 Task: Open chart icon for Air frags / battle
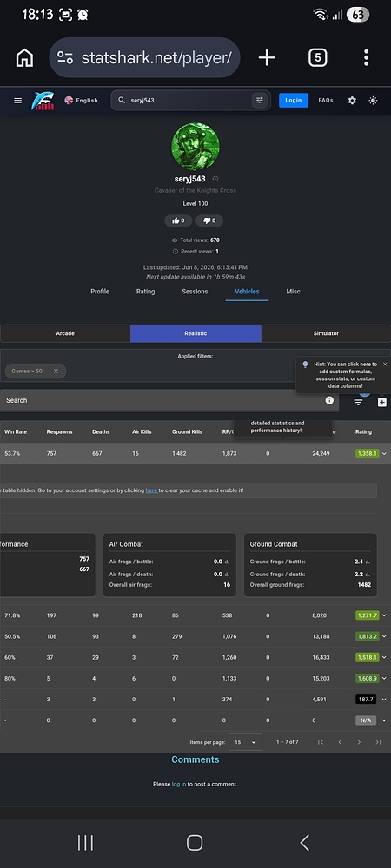tap(228, 562)
